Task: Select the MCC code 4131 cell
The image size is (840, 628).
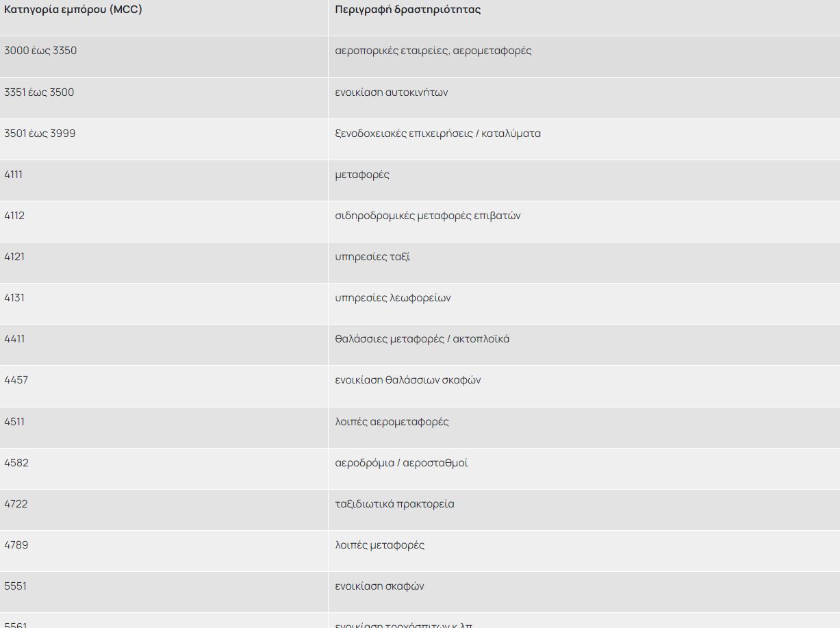Action: click(x=14, y=298)
